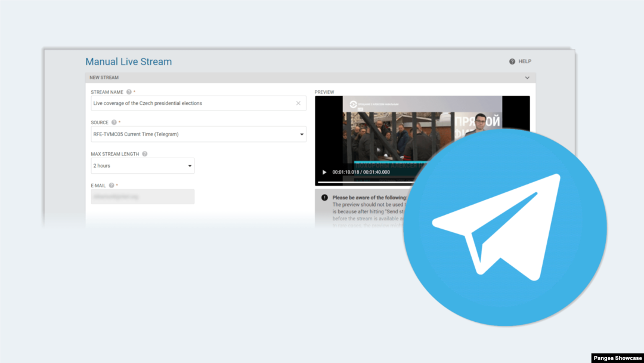
Task: Collapse the New Stream section with the chevron
Action: click(x=527, y=78)
